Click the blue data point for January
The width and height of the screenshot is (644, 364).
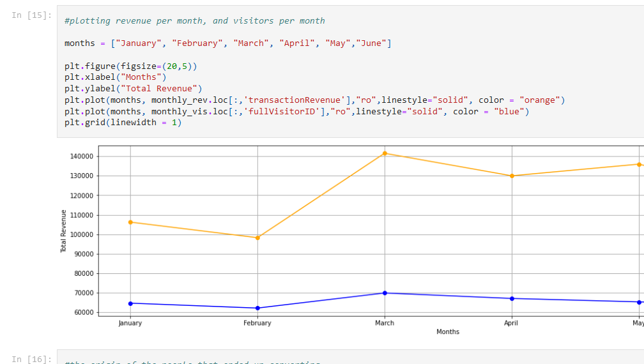[130, 303]
